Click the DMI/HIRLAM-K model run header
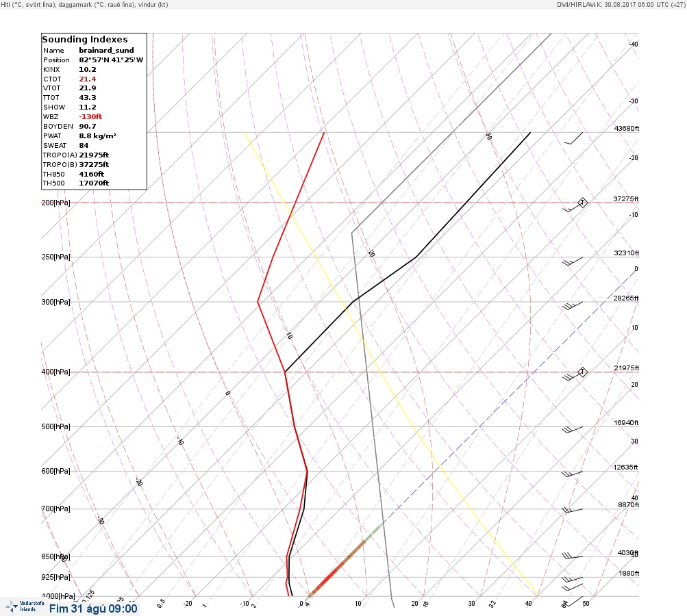This screenshot has width=687, height=616. tap(621, 4)
